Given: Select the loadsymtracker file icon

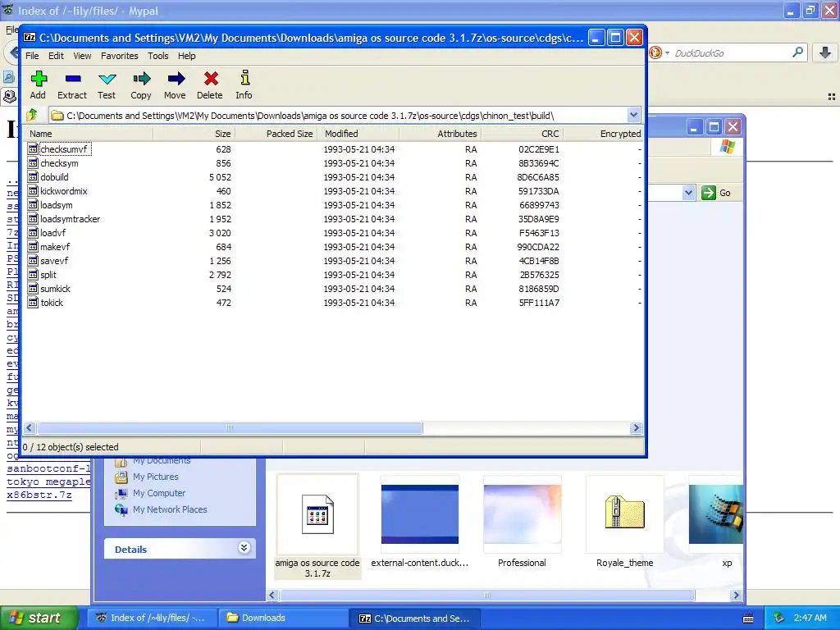Looking at the screenshot, I should [33, 218].
